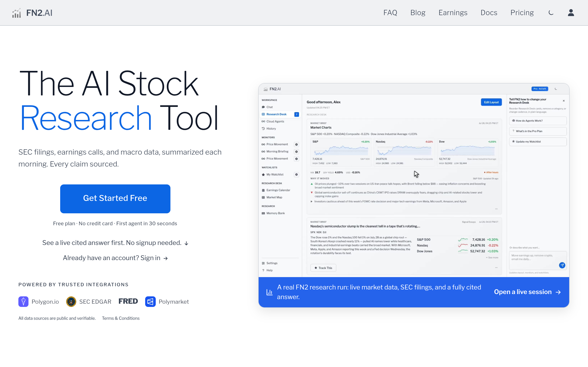This screenshot has height=367, width=588.
Task: Toggle dark mode moon icon in header
Action: pyautogui.click(x=551, y=13)
